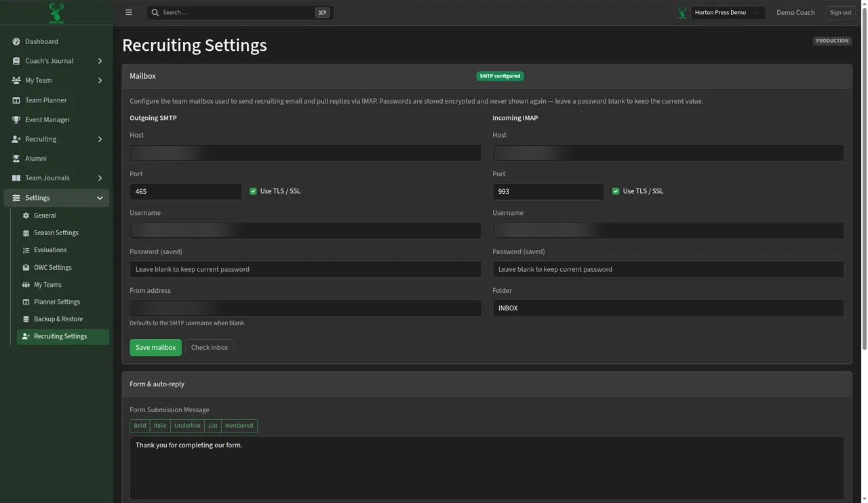
Task: Click the Check inbox button
Action: click(210, 348)
